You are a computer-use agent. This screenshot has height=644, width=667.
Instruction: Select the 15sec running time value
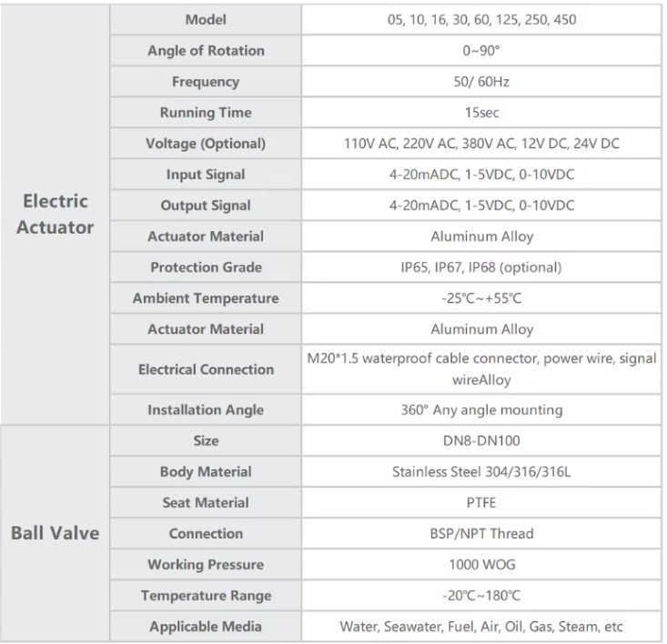pos(481,113)
